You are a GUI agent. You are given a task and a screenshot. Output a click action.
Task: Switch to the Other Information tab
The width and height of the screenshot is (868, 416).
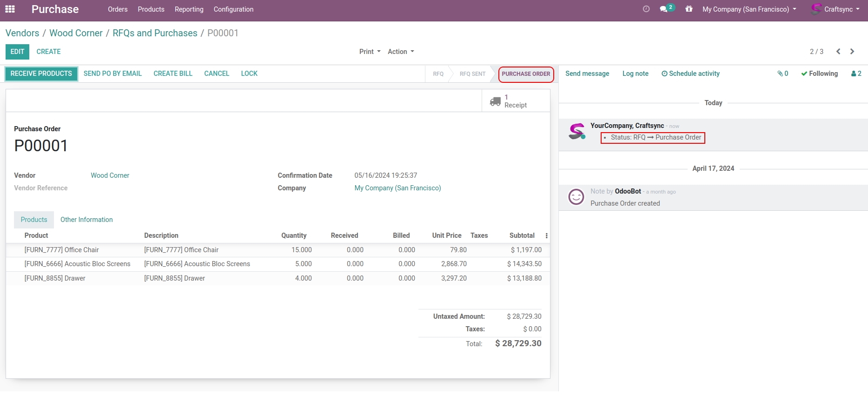86,220
